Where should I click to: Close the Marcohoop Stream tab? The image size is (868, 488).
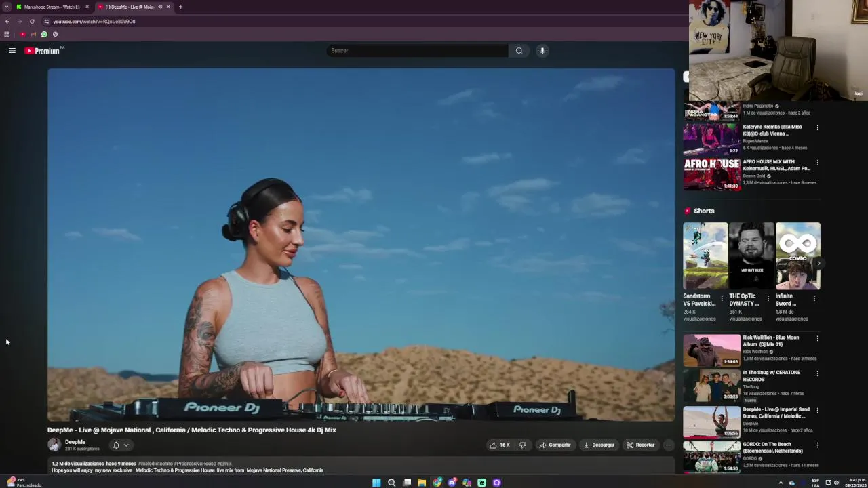coord(87,7)
